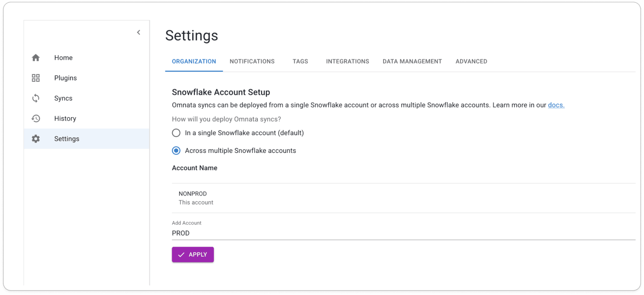Click the Plugins grid icon
Screen dimensions: 644x295
36,78
